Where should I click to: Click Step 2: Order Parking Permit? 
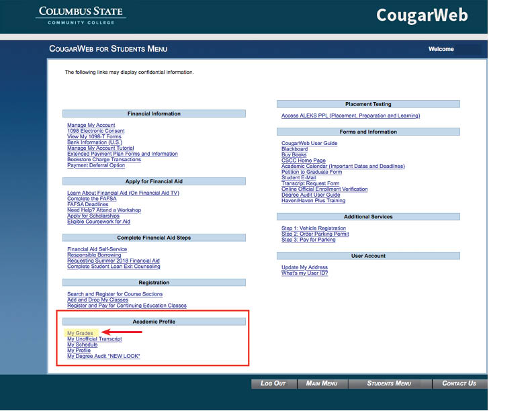pos(315,234)
